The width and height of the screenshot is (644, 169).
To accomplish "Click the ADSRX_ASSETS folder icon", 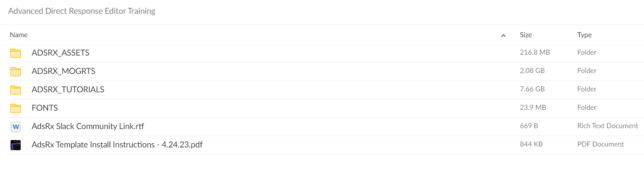I will point(16,53).
